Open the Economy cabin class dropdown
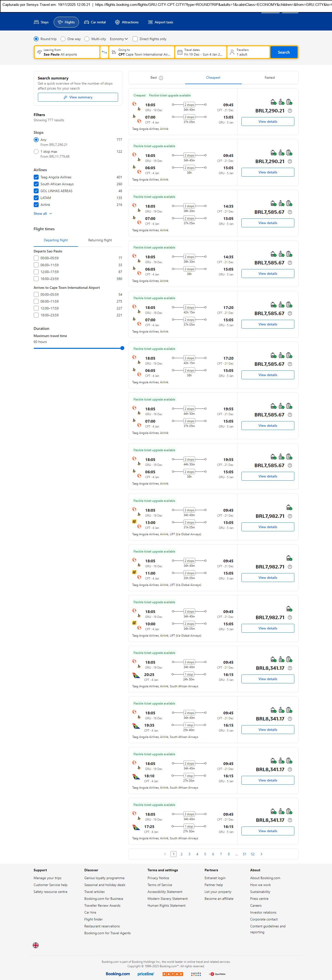This screenshot has width=332, height=980. tap(118, 39)
